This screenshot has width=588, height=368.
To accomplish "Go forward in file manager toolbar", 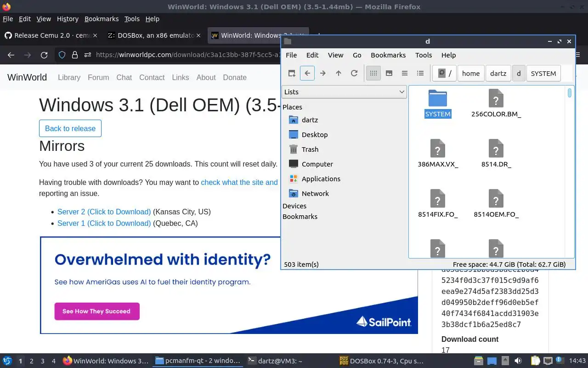I will tap(323, 73).
